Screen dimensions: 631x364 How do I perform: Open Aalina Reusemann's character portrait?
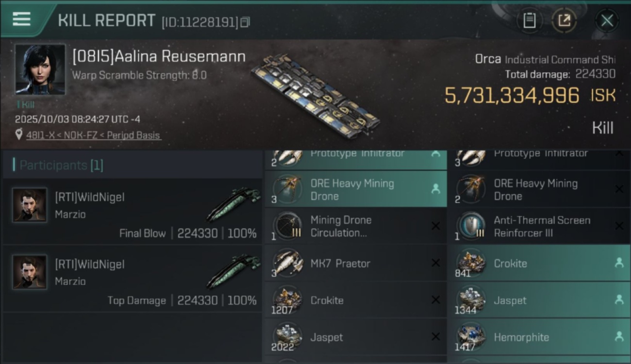click(x=40, y=69)
